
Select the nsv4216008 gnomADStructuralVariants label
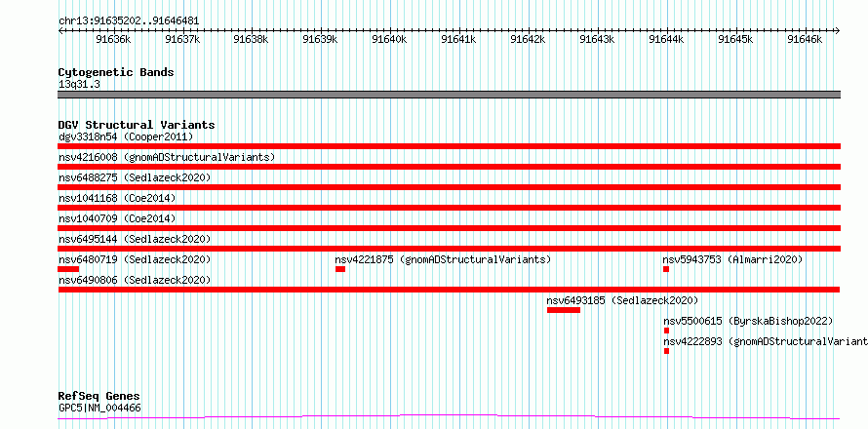coord(167,157)
